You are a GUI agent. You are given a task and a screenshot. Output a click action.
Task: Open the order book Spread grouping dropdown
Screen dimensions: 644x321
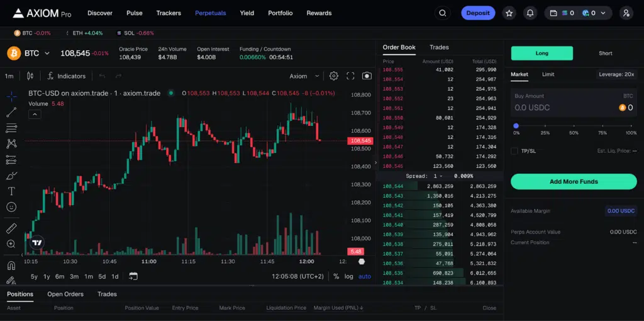tap(438, 176)
